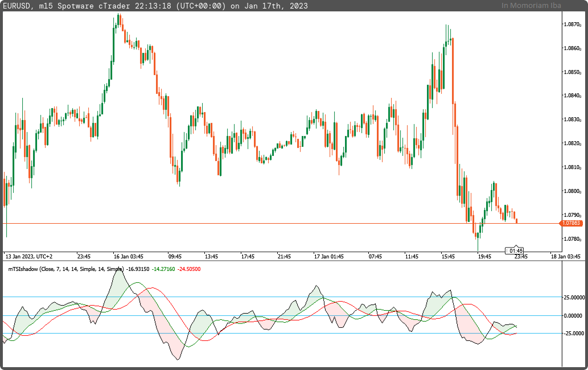The width and height of the screenshot is (588, 370).
Task: Select the 09:45 time axis label
Action: coord(175,257)
